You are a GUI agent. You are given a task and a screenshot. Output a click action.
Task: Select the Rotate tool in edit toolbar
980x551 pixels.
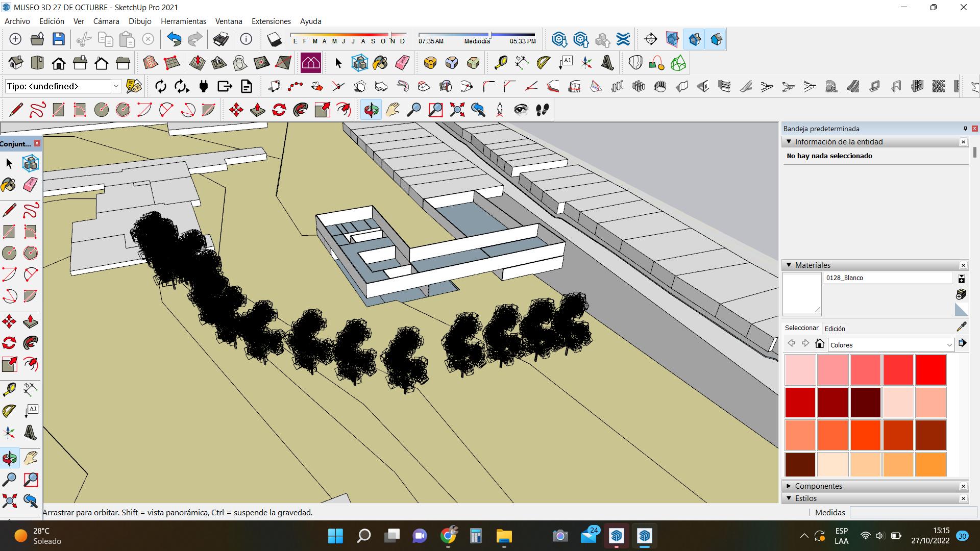279,110
